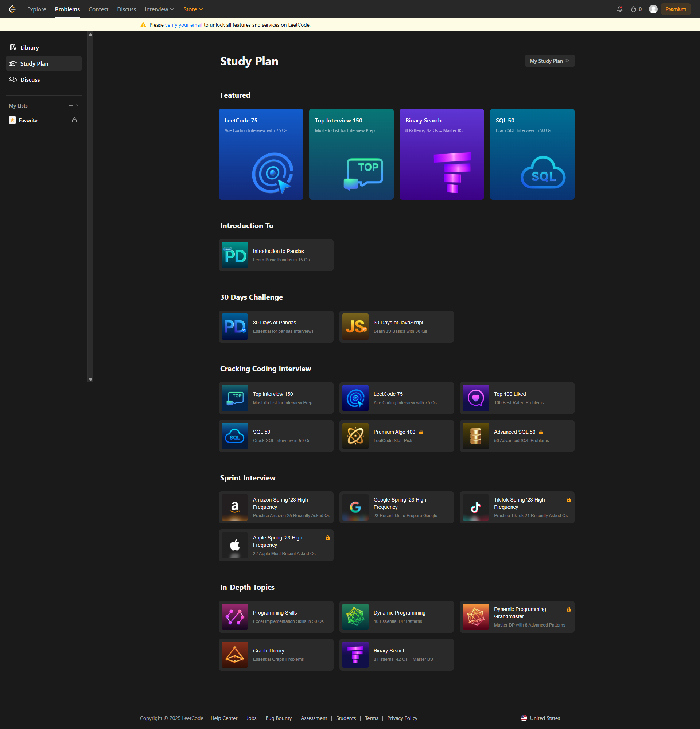Select Discuss in the sidebar
This screenshot has width=700, height=729.
pyautogui.click(x=44, y=79)
